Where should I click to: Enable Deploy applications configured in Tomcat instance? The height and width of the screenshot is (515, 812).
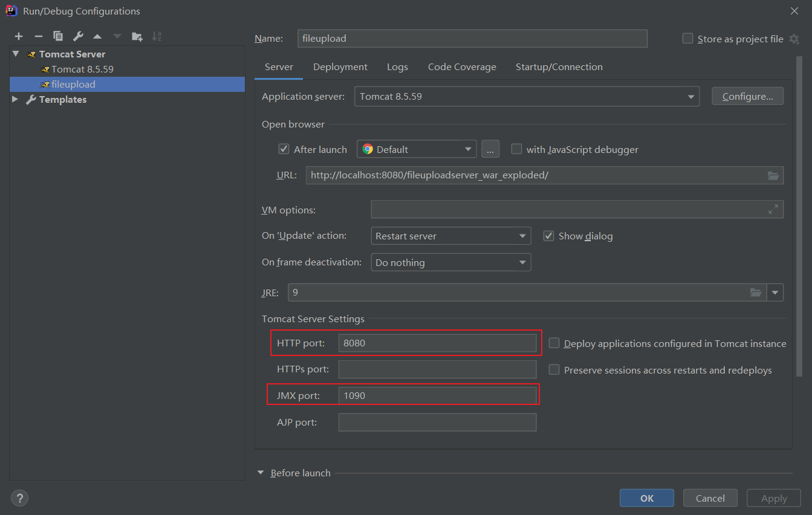click(x=554, y=343)
